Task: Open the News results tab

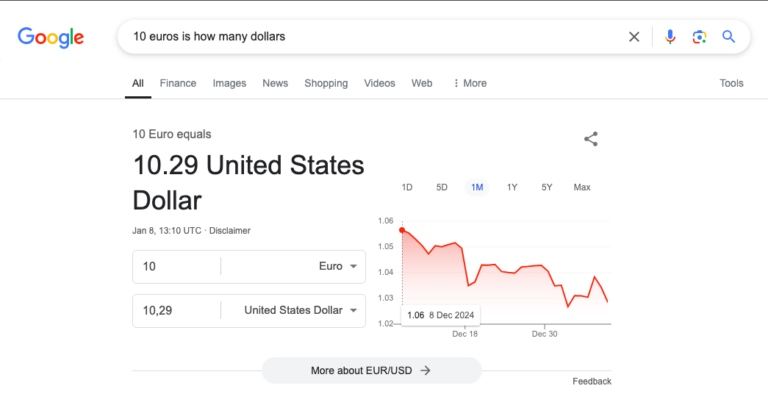Action: click(x=275, y=83)
